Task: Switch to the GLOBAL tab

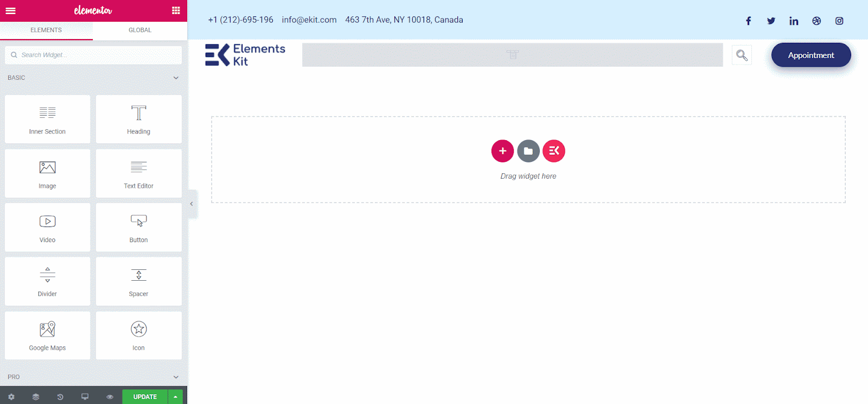Action: 140,30
